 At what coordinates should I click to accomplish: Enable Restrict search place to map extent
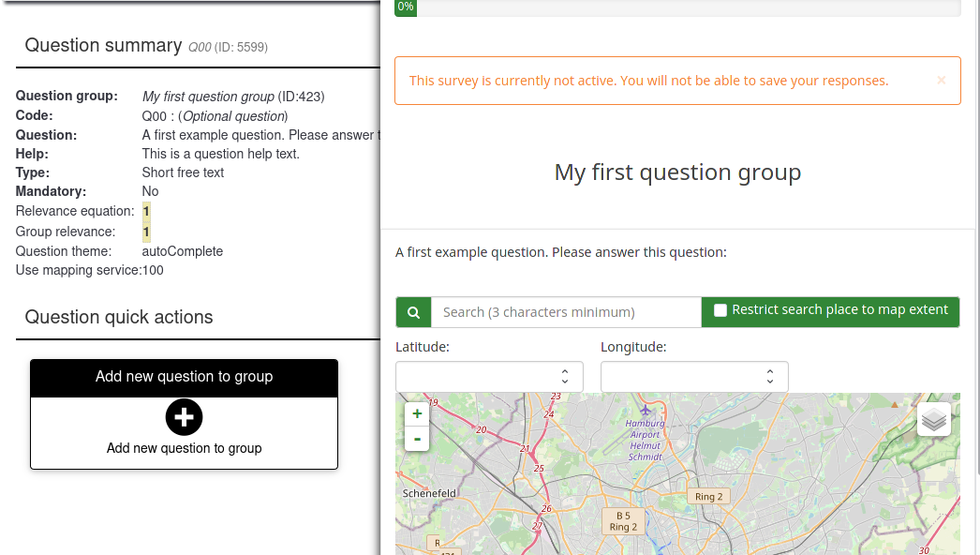click(x=720, y=310)
